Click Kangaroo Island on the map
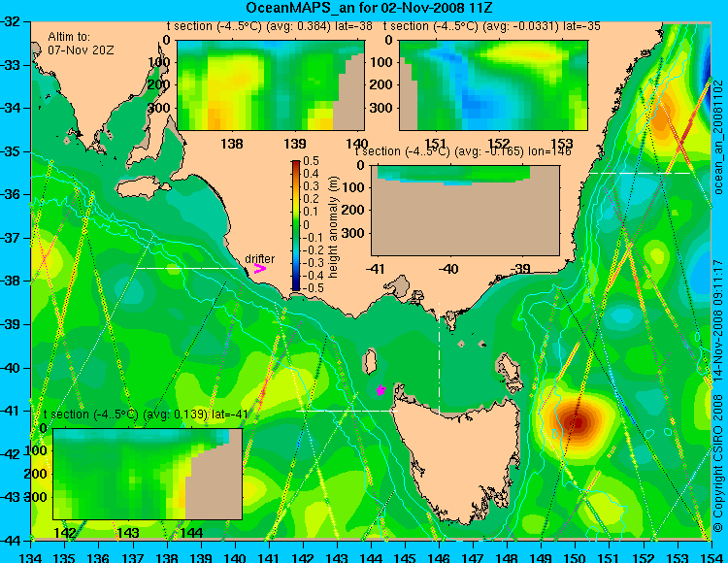Screen dimensions: 728x563 pos(143,188)
